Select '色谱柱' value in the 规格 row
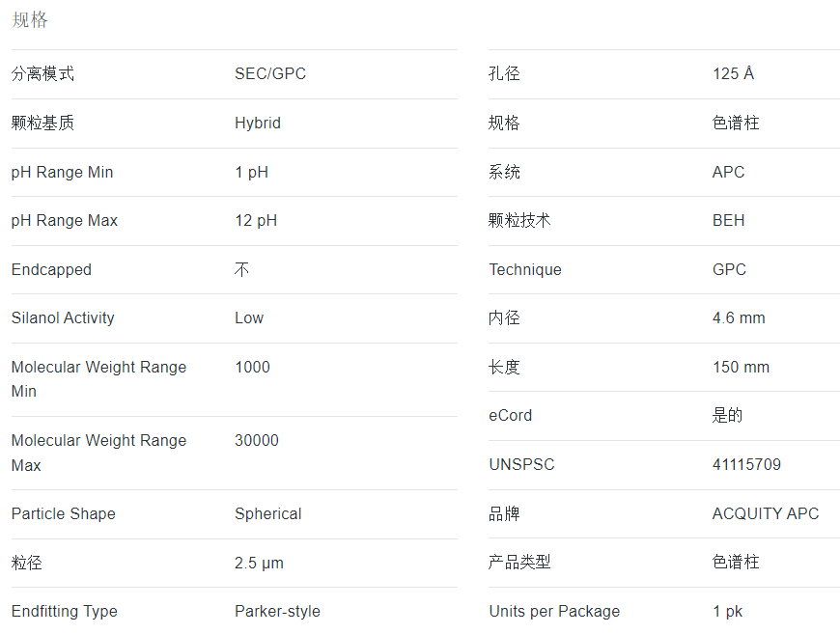 [x=736, y=123]
